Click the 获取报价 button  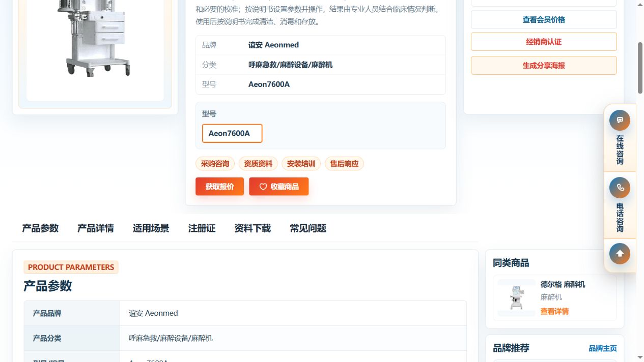219,187
